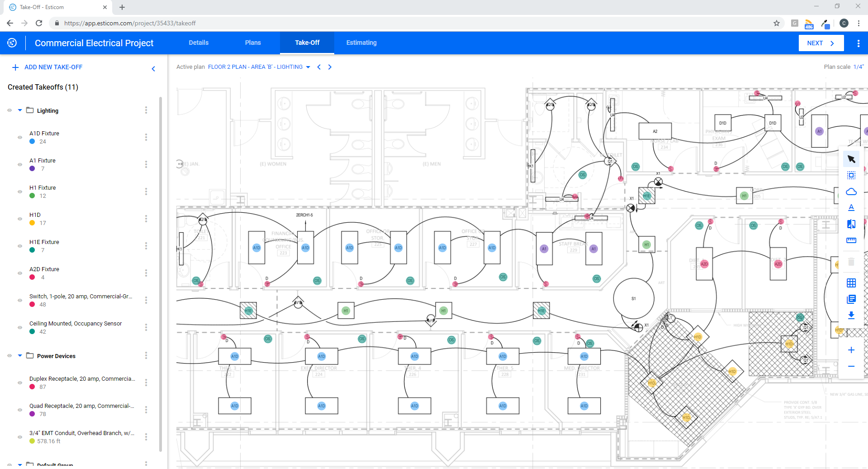Image resolution: width=868 pixels, height=469 pixels.
Task: Click the duplicate pages icon
Action: coord(852,299)
